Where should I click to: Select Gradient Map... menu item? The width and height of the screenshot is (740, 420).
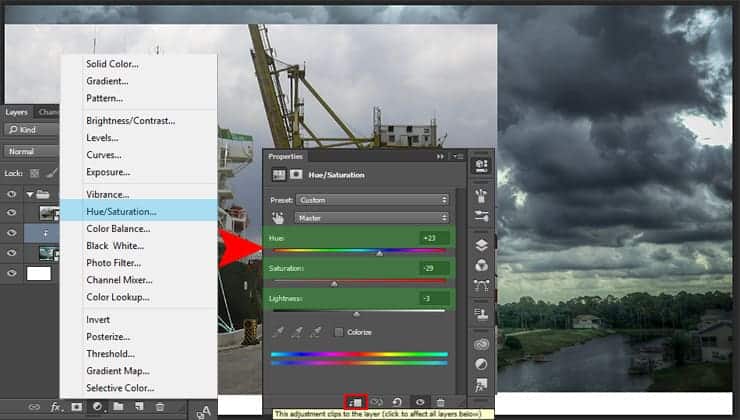tap(118, 371)
